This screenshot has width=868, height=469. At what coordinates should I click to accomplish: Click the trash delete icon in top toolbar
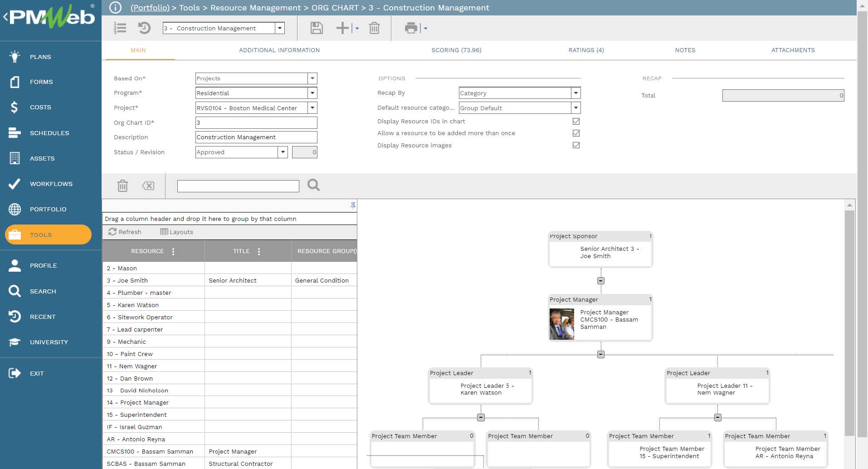click(x=374, y=28)
